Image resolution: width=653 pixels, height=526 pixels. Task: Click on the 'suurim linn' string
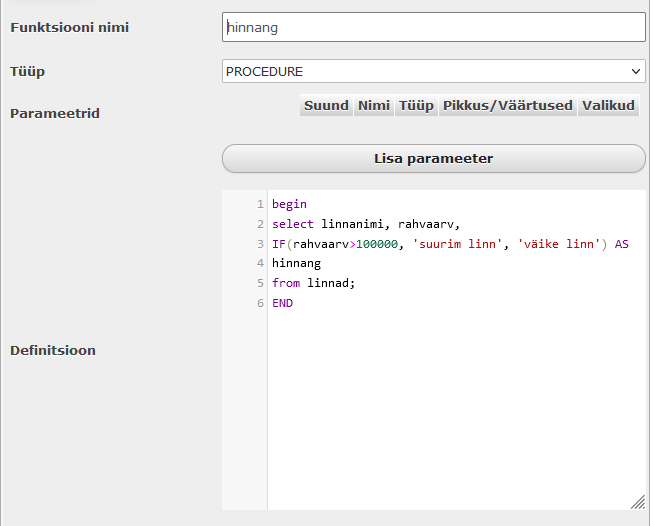[457, 244]
